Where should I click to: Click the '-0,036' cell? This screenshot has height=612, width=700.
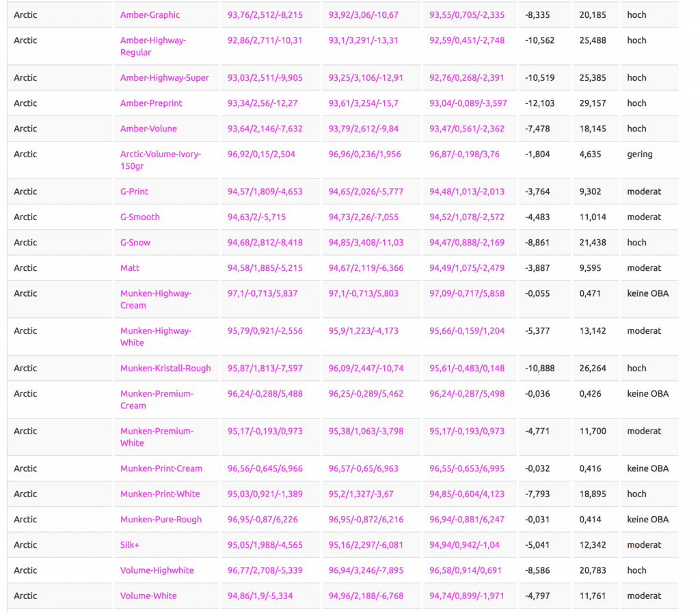537,394
